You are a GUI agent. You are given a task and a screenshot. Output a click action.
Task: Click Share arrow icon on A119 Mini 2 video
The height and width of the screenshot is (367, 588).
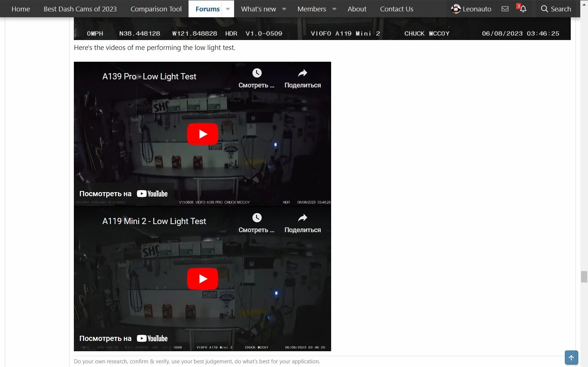pyautogui.click(x=302, y=218)
